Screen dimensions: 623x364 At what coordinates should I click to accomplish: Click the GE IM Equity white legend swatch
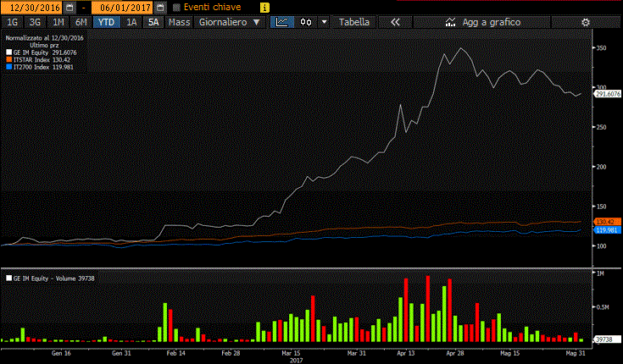pos(9,52)
